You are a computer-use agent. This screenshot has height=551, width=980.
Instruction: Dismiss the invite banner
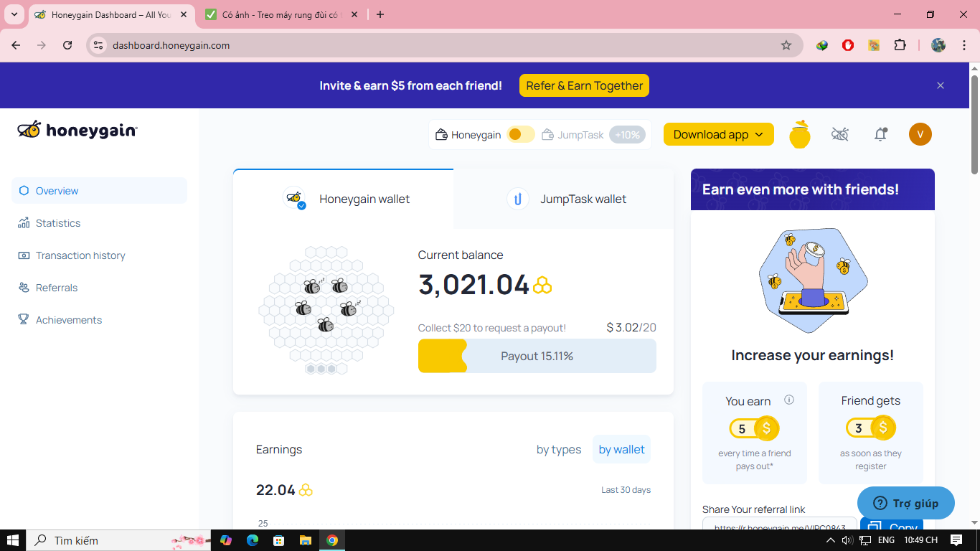(941, 85)
